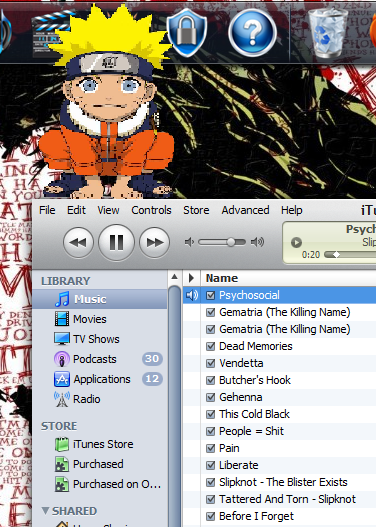Select the song 'Liberate'
This screenshot has height=527, width=376.
point(239,465)
